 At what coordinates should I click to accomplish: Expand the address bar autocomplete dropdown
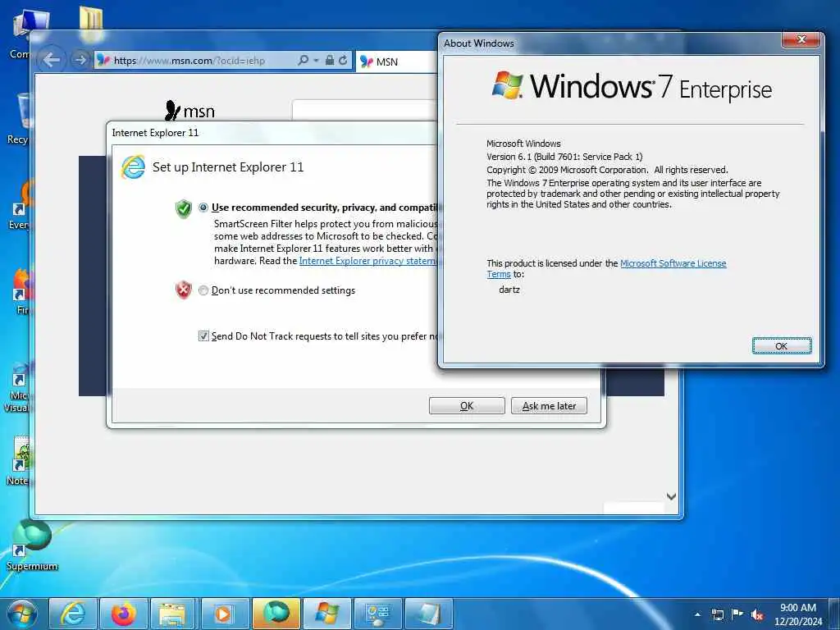click(x=316, y=61)
